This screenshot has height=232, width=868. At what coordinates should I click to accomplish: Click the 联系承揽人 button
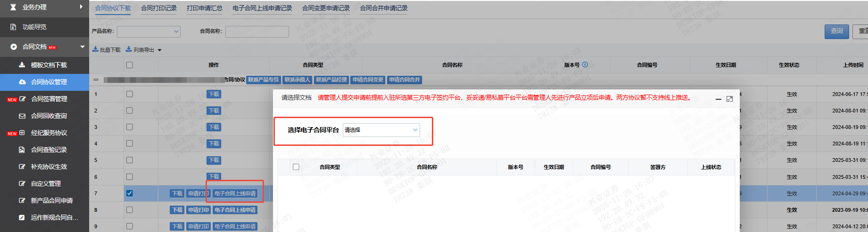point(297,80)
